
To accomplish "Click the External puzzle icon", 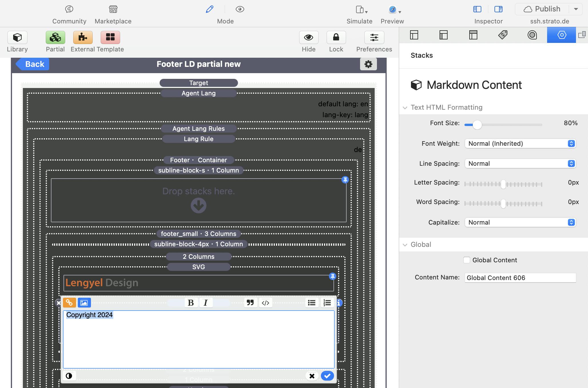I will tap(83, 37).
